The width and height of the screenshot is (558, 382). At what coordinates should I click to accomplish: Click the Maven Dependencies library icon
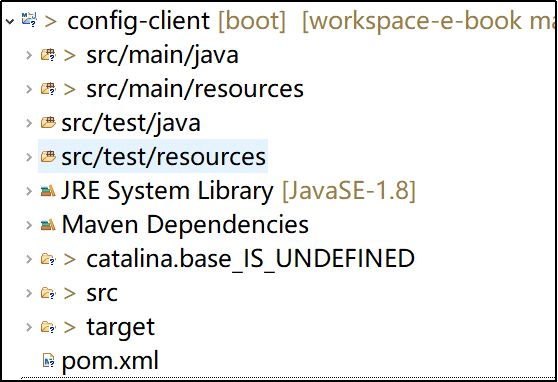[48, 225]
